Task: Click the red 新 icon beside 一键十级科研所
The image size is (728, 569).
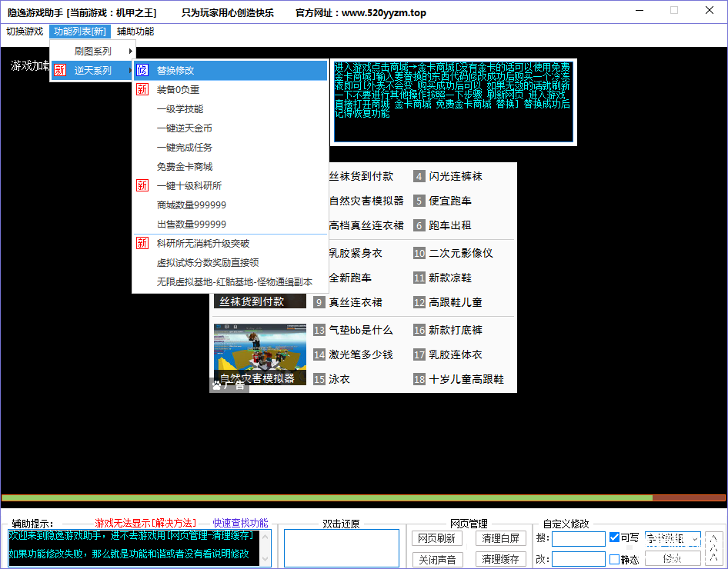Action: [x=142, y=185]
